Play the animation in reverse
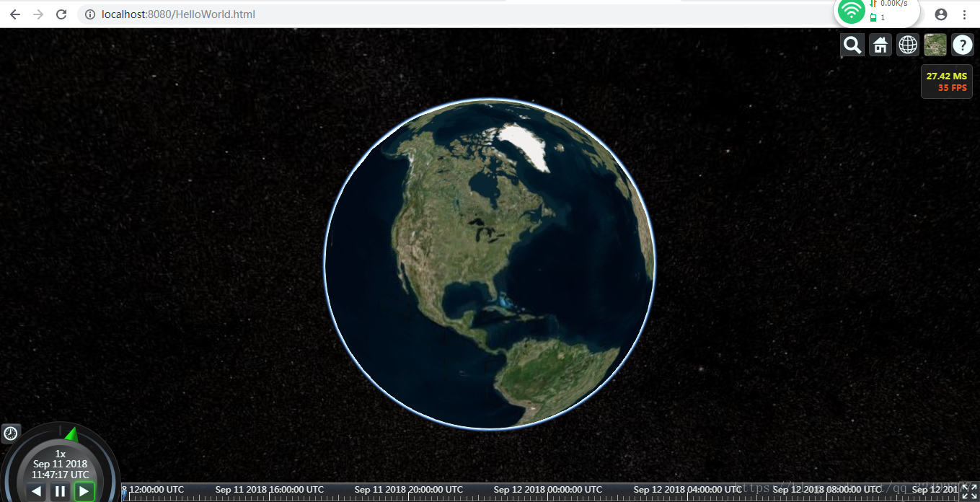The image size is (980, 502). pyautogui.click(x=36, y=492)
